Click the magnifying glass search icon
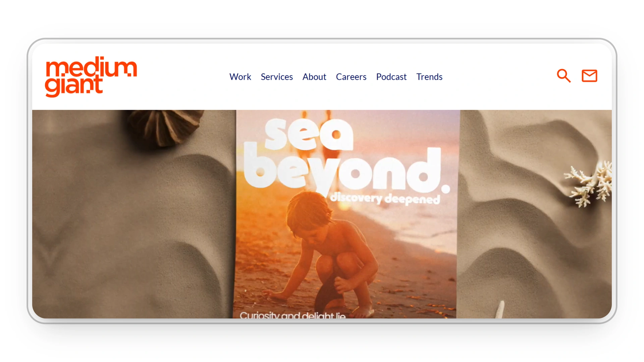 [x=563, y=76]
